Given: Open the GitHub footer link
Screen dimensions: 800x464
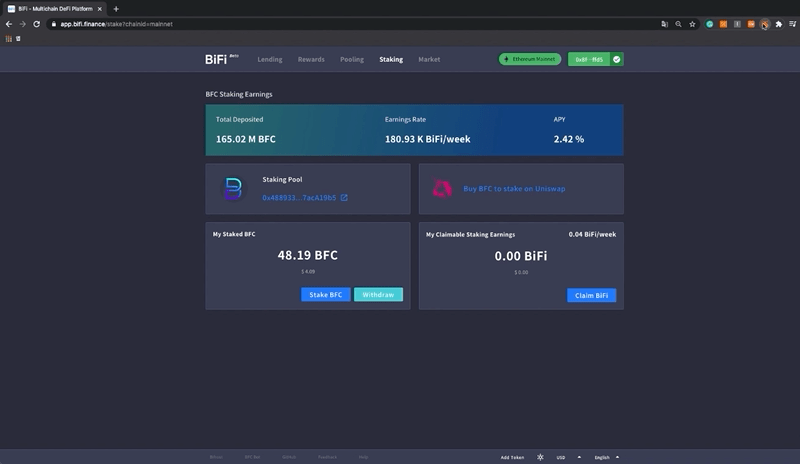Looking at the screenshot, I should tap(289, 457).
